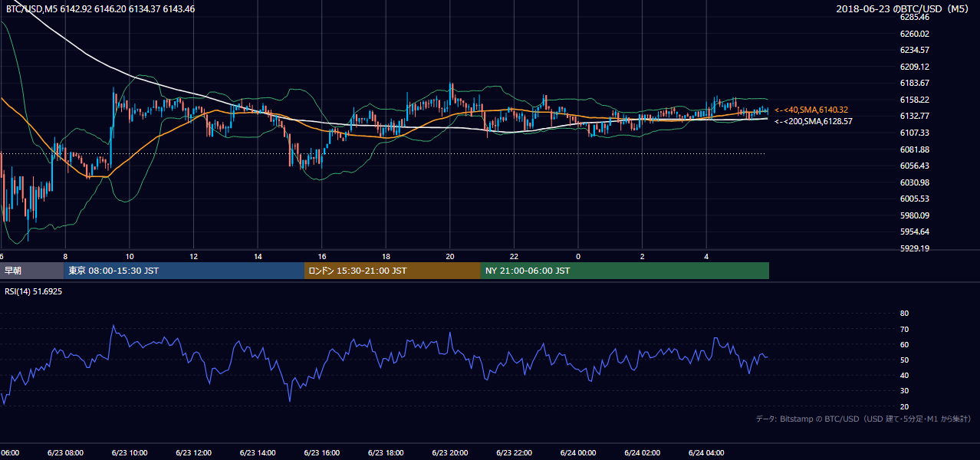Click price axis value 6030.98
Image resolution: width=980 pixels, height=460 pixels.
click(x=915, y=182)
